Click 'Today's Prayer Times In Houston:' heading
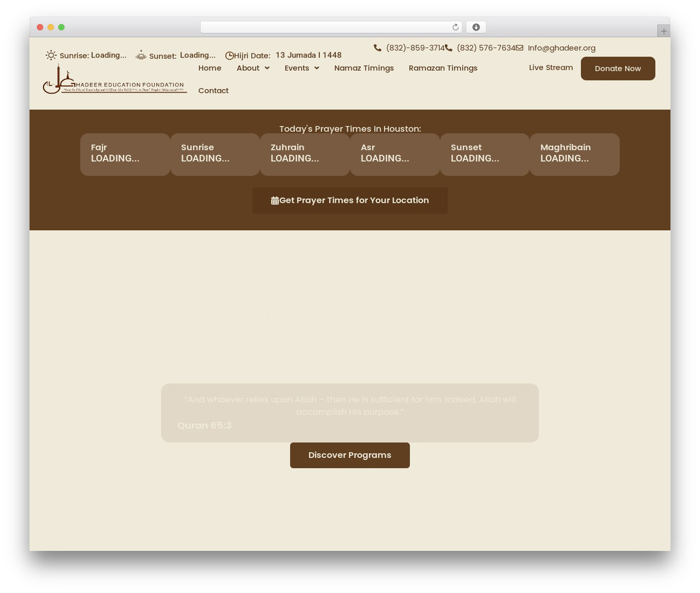This screenshot has width=700, height=593. click(x=350, y=129)
